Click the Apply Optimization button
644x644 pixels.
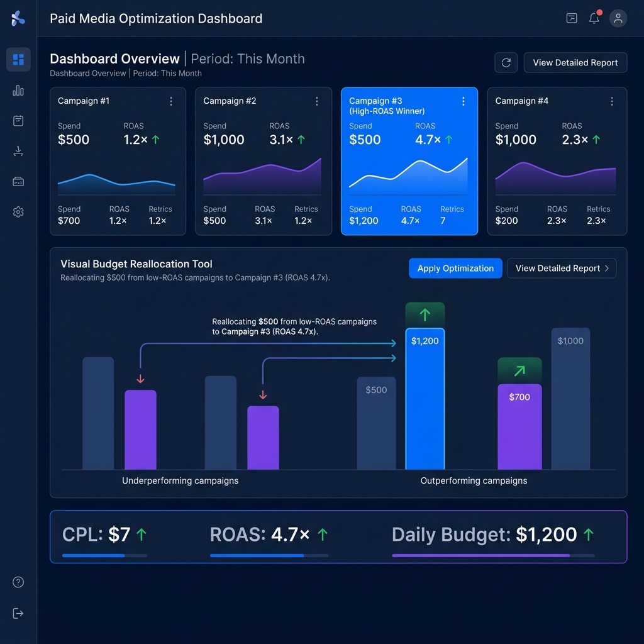[455, 268]
